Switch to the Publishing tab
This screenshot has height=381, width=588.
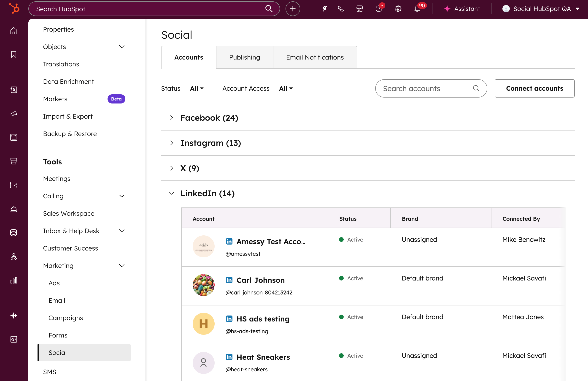[244, 57]
